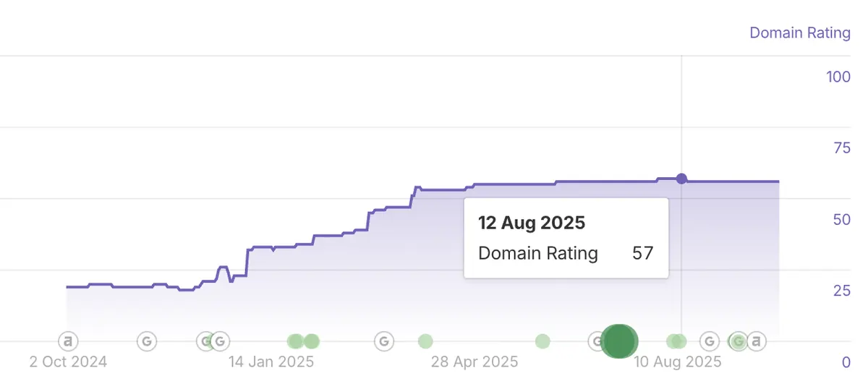Open the green-tinted G marker beside the rightmost 'a' marker
Image resolution: width=868 pixels, height=389 pixels.
(738, 341)
